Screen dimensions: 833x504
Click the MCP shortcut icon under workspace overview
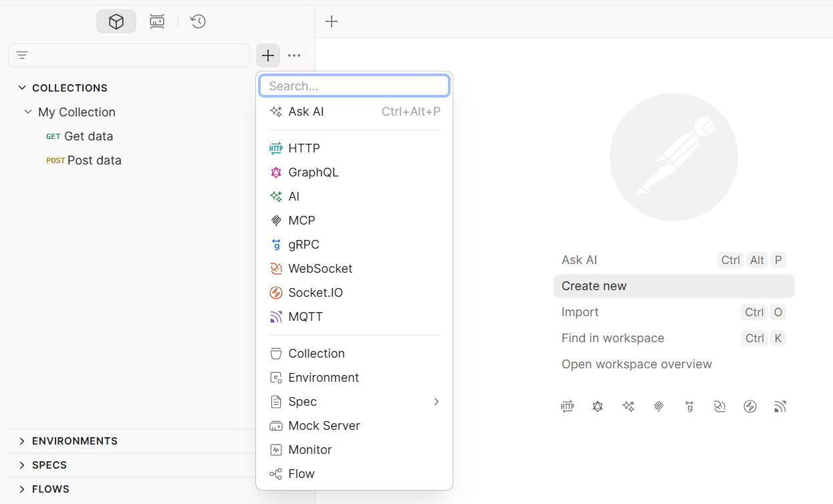659,406
